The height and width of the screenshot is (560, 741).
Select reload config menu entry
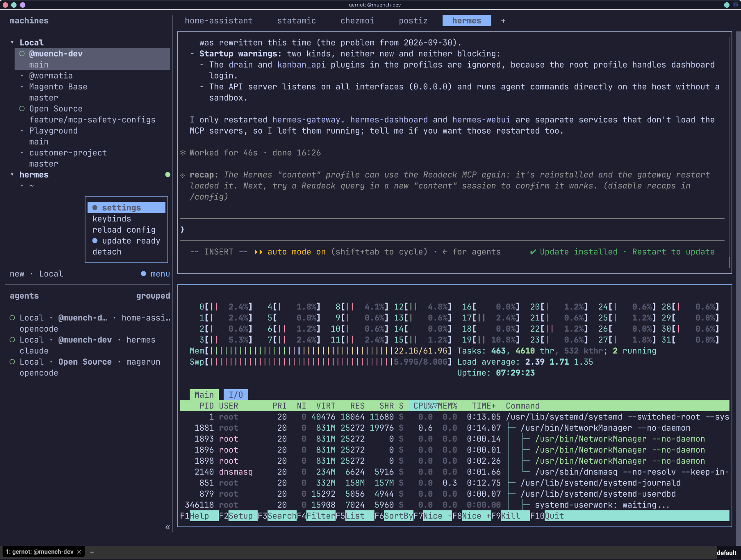[x=124, y=230]
